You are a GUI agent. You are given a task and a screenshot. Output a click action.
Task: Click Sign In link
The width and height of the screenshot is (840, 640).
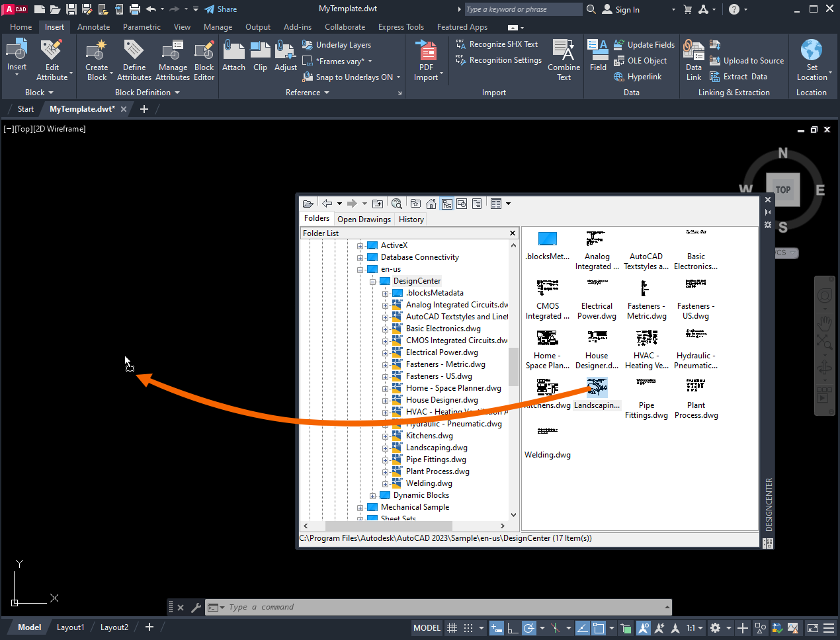click(620, 9)
